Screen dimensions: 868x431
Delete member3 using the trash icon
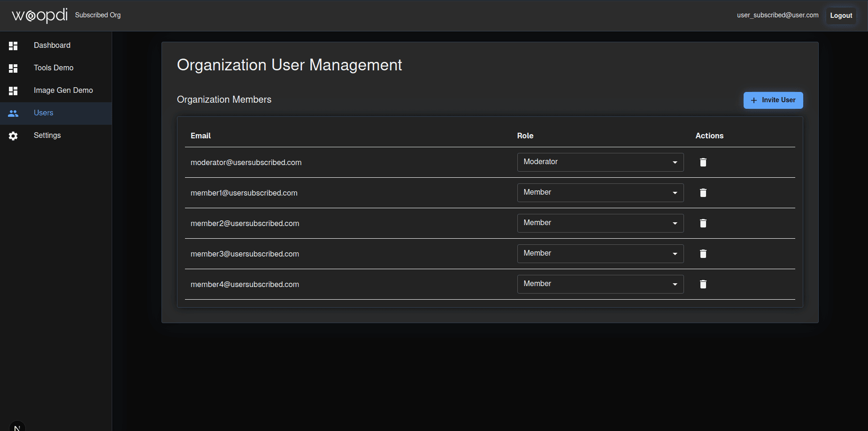703,254
